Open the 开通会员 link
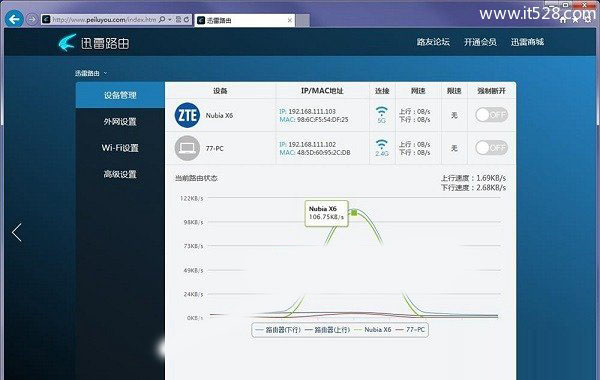 click(x=480, y=42)
